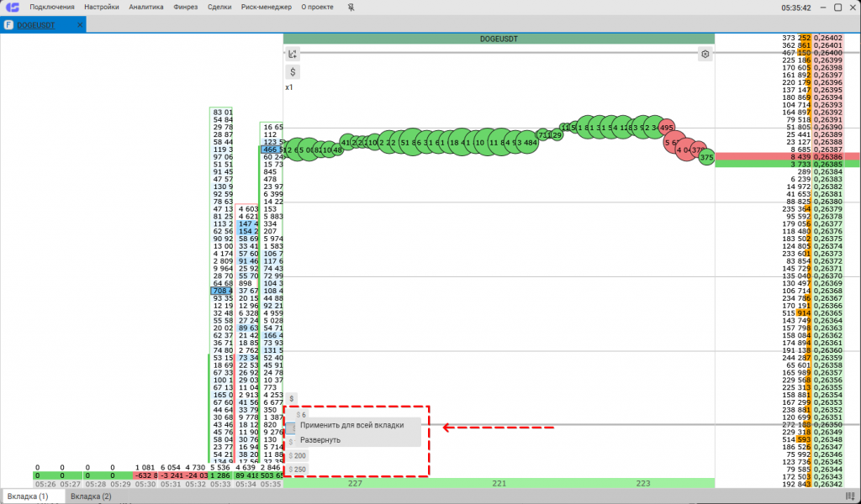Viewport: 861px width, 504px height.
Task: Select the $ 250 volume preset
Action: point(298,469)
